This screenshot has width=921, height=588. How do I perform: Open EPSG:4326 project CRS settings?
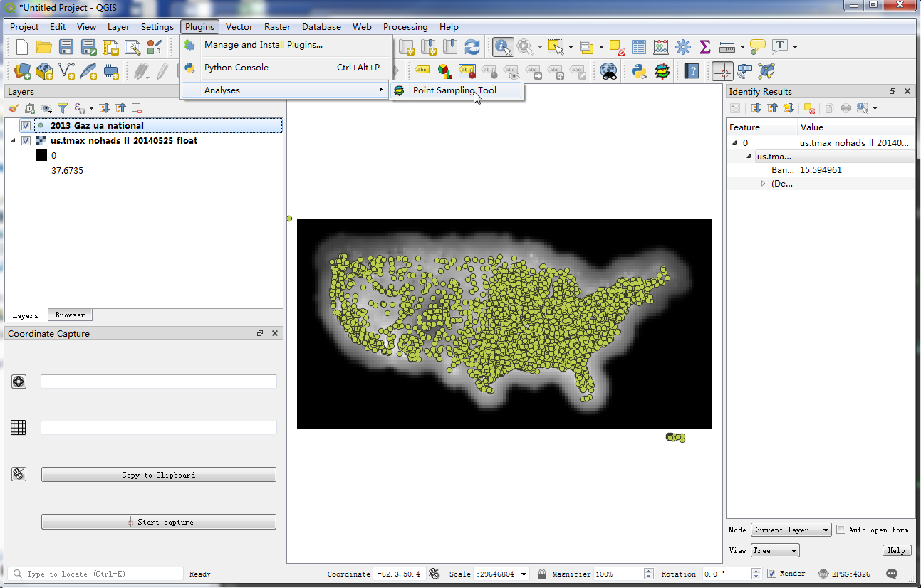[844, 574]
